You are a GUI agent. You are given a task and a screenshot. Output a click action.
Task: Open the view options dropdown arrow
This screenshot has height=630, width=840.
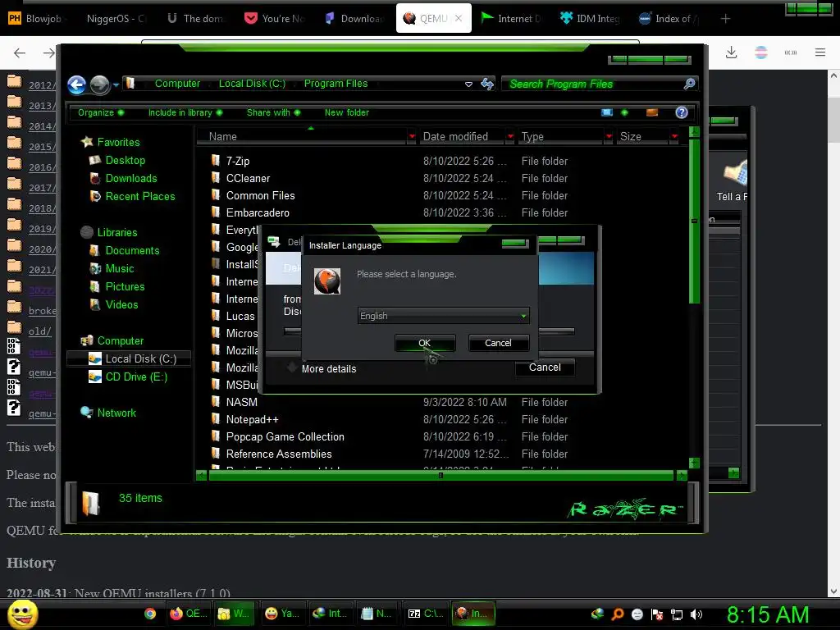(x=624, y=112)
